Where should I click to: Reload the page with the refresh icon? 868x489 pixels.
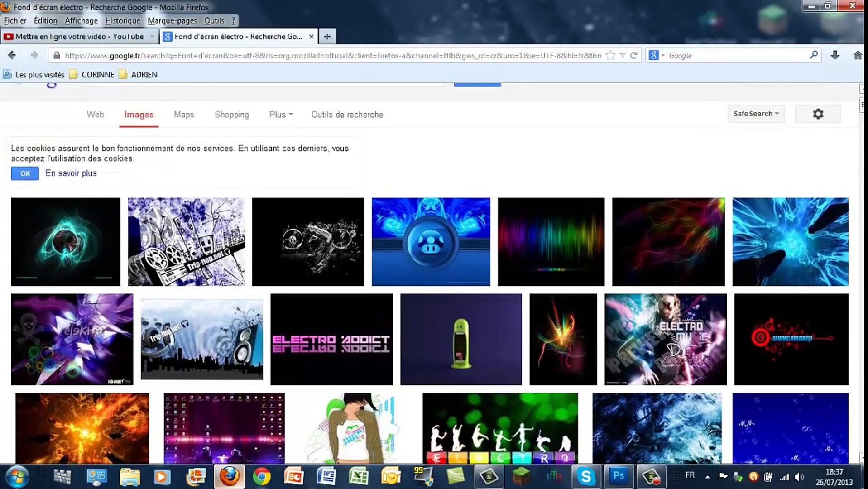[634, 55]
